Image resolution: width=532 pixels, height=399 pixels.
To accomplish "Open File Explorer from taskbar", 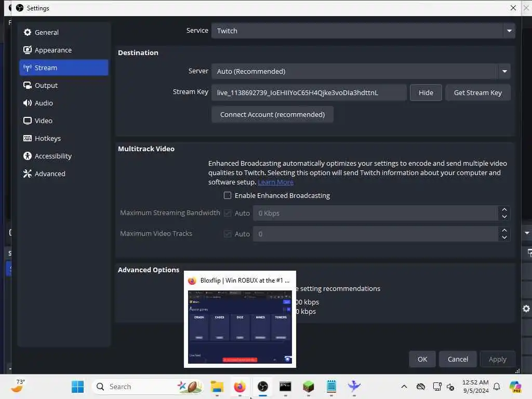I will coord(217,387).
